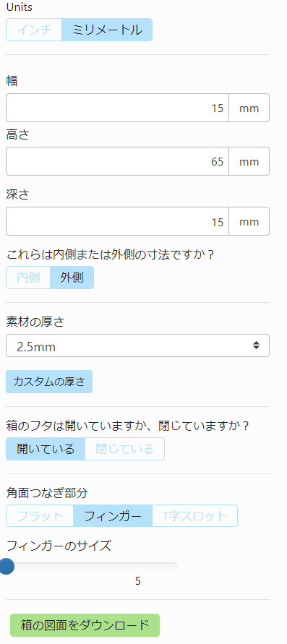The width and height of the screenshot is (287, 644).
Task: Click the mm unit label beside 深さ
Action: (x=249, y=221)
